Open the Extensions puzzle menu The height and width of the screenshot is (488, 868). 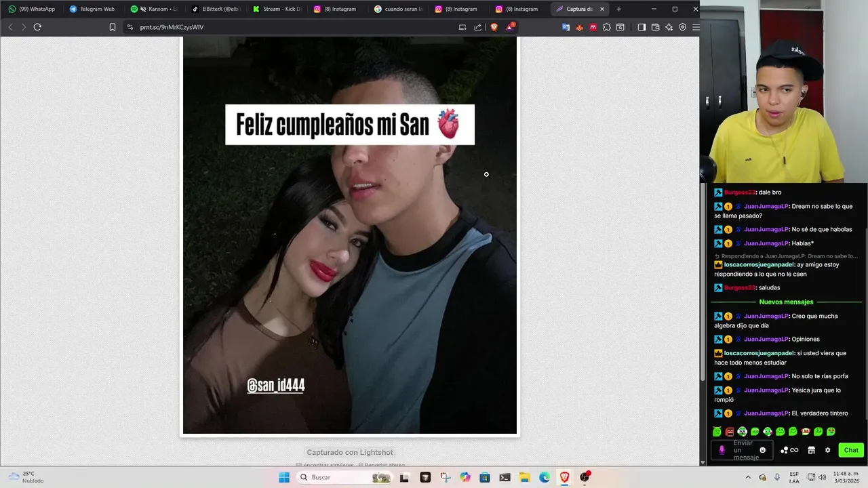click(606, 27)
